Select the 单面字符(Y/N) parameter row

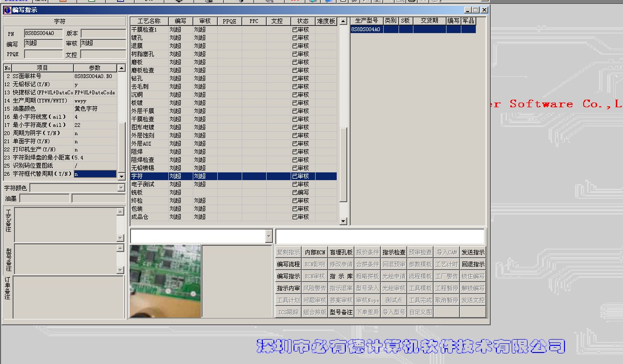pos(60,141)
